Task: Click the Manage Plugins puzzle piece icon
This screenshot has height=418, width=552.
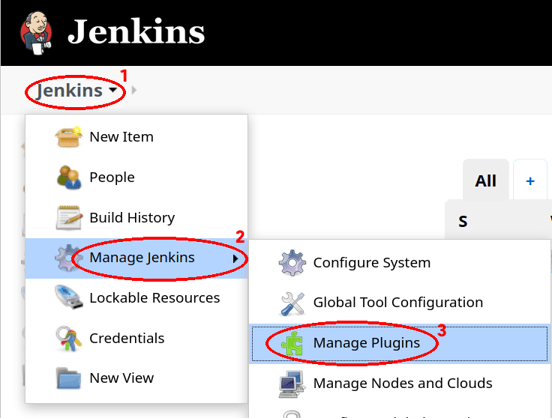Action: pos(292,343)
